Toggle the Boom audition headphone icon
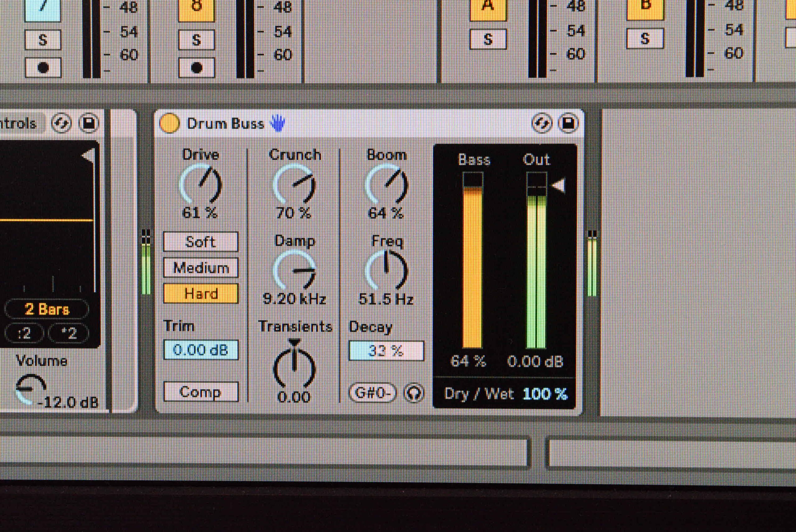 pos(414,393)
